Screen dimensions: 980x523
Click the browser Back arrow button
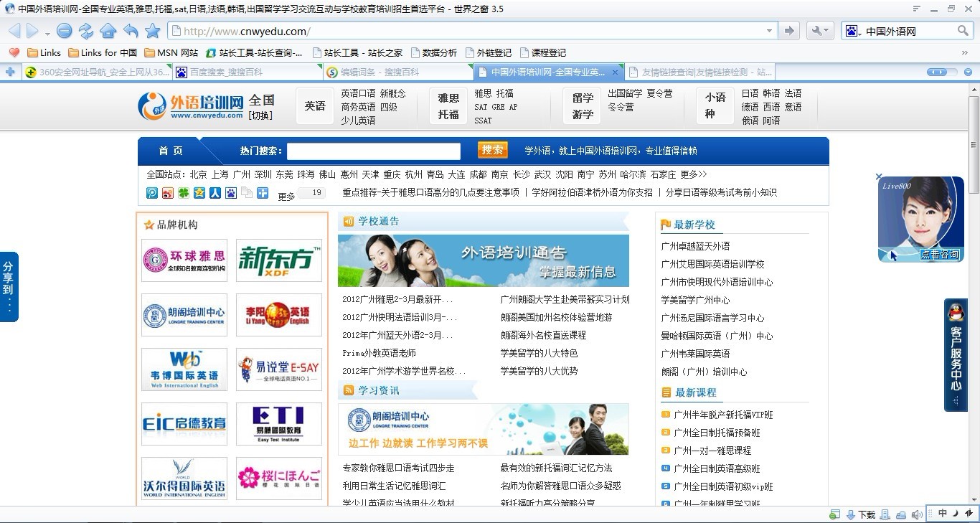[14, 31]
